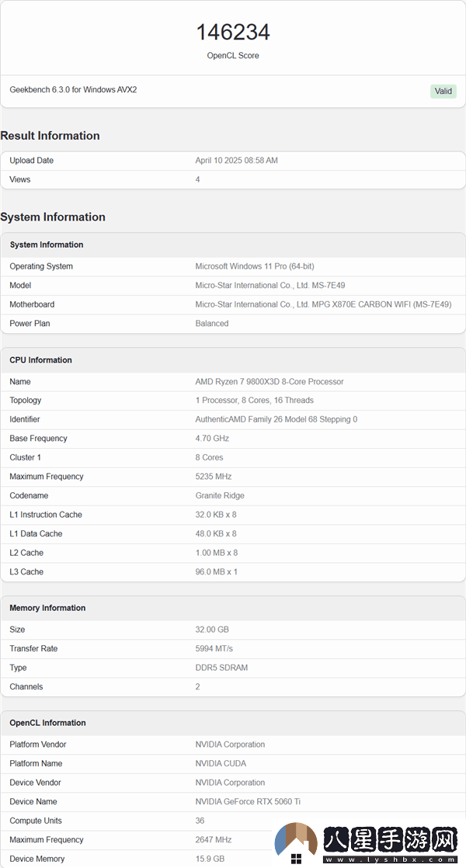
Task: Click the 八星手游网 watermark text
Action: pos(388,840)
